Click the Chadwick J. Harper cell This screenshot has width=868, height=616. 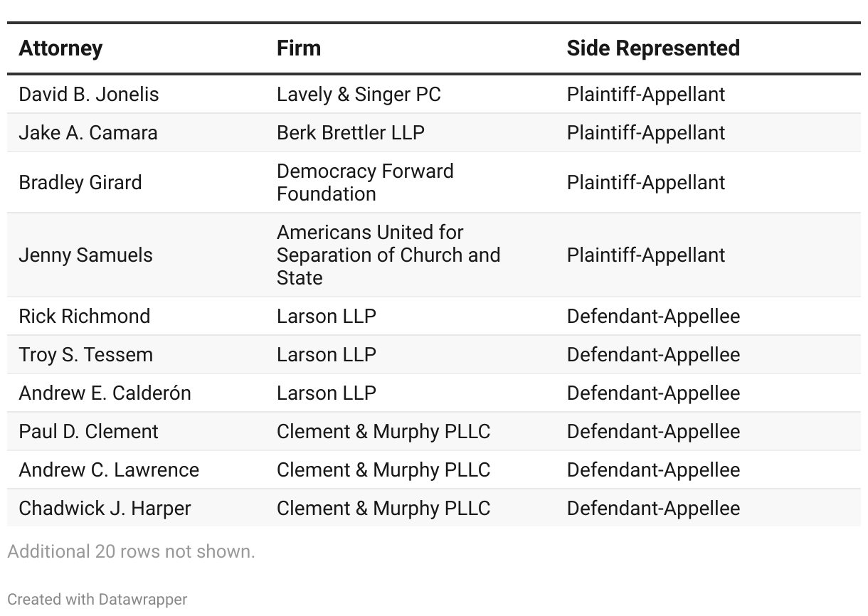click(x=105, y=509)
